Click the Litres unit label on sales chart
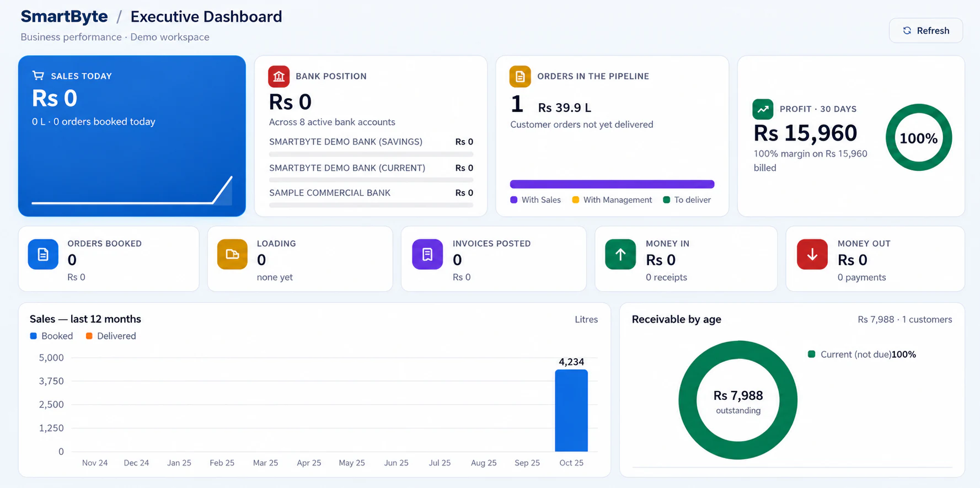Viewport: 980px width, 488px height. click(586, 319)
